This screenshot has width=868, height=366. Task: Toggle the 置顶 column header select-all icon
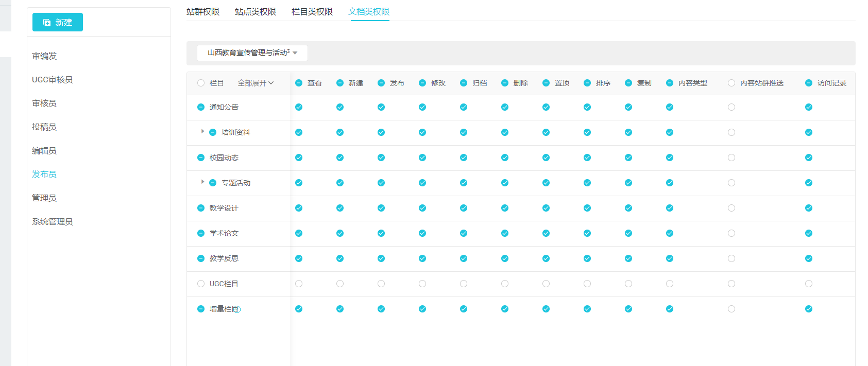[x=546, y=83]
